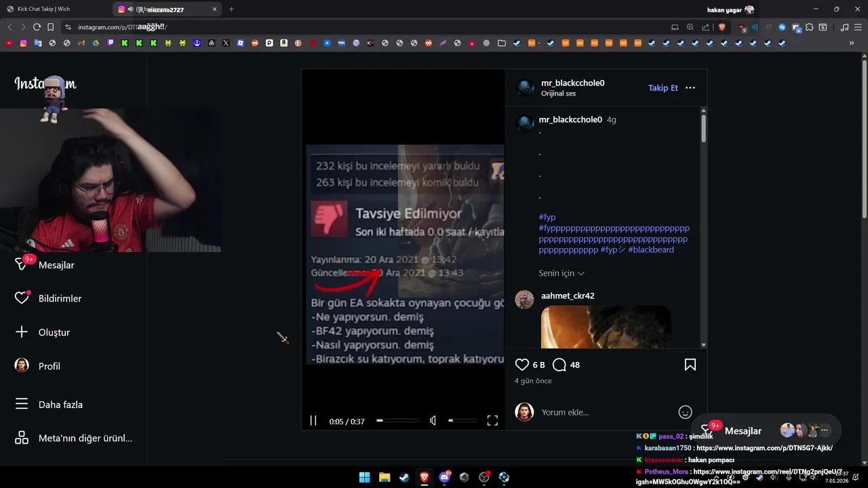868x488 pixels.
Task: Open the 'Daha fazla' hamburger menu
Action: coord(60,405)
